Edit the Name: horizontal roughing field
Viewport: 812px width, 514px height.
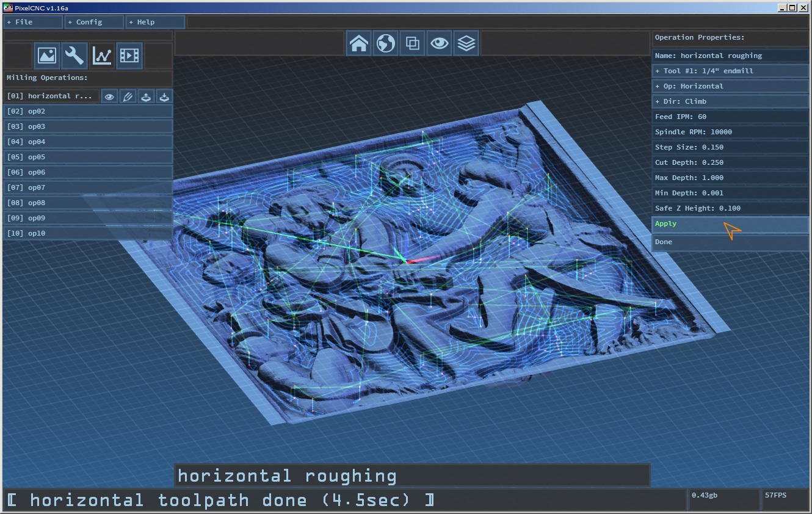[730, 56]
